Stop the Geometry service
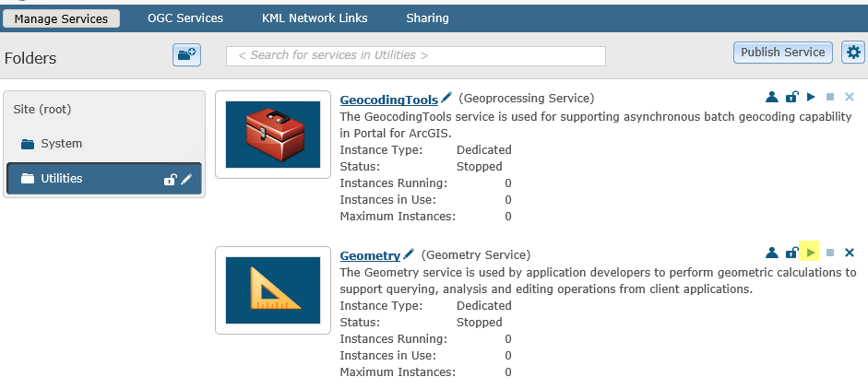The image size is (868, 389). 830,253
